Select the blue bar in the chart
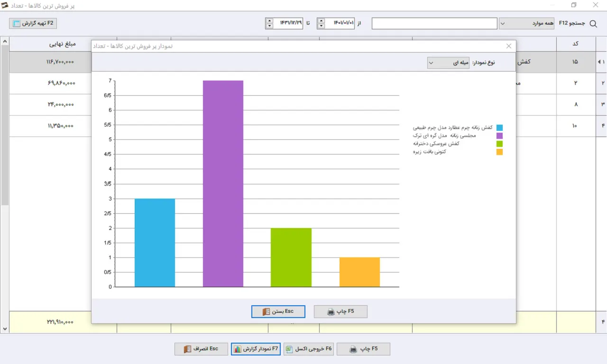607x364 pixels. (x=155, y=243)
